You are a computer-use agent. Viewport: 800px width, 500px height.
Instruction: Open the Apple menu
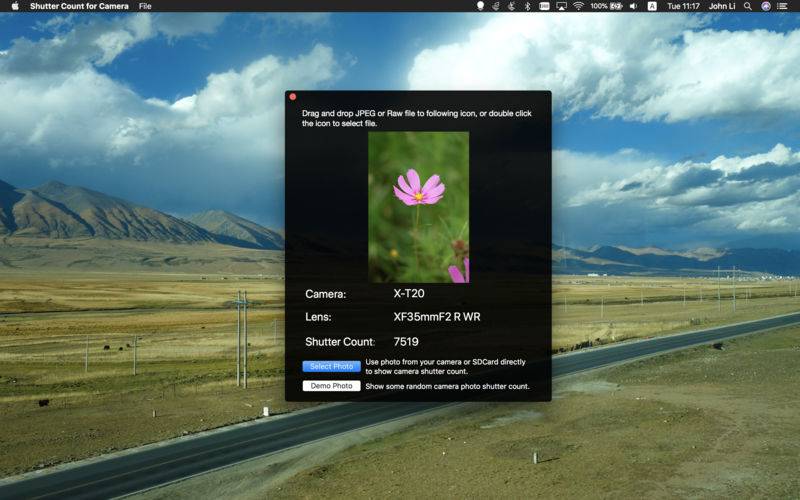click(x=15, y=6)
